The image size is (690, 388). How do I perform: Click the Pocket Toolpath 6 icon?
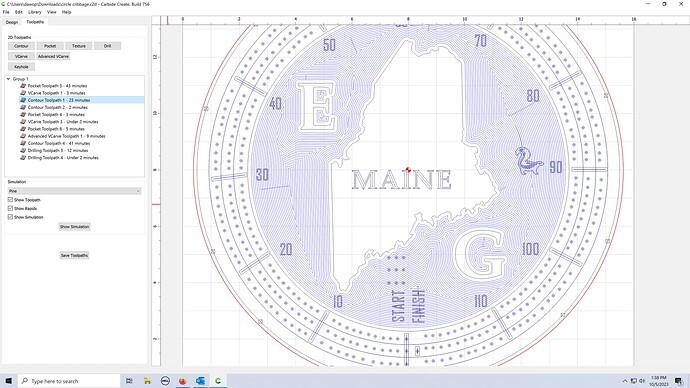[x=23, y=129]
